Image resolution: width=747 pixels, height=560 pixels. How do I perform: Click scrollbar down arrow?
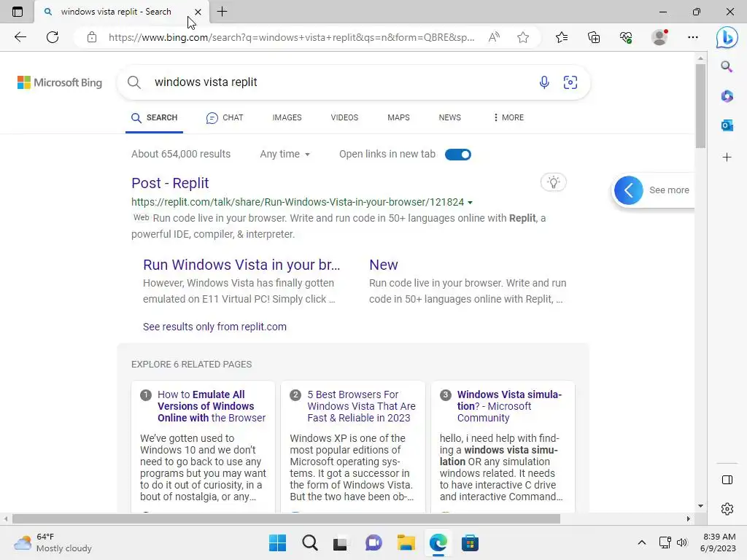tap(700, 506)
